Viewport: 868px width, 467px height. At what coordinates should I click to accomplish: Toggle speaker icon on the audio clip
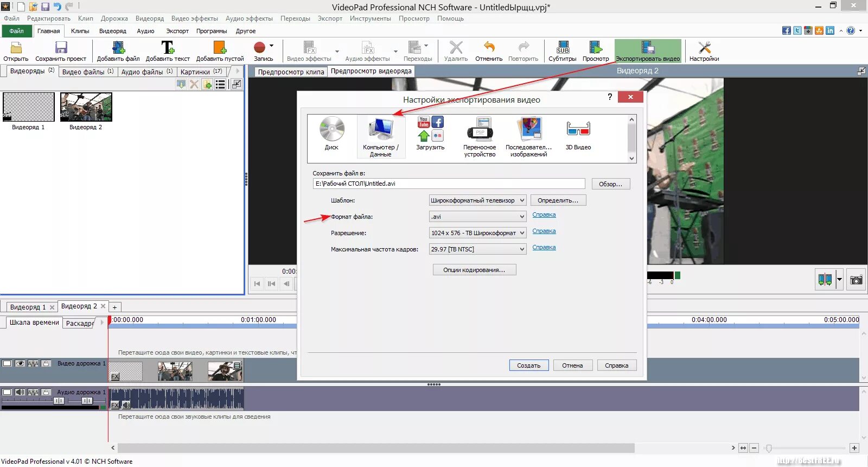[126, 405]
